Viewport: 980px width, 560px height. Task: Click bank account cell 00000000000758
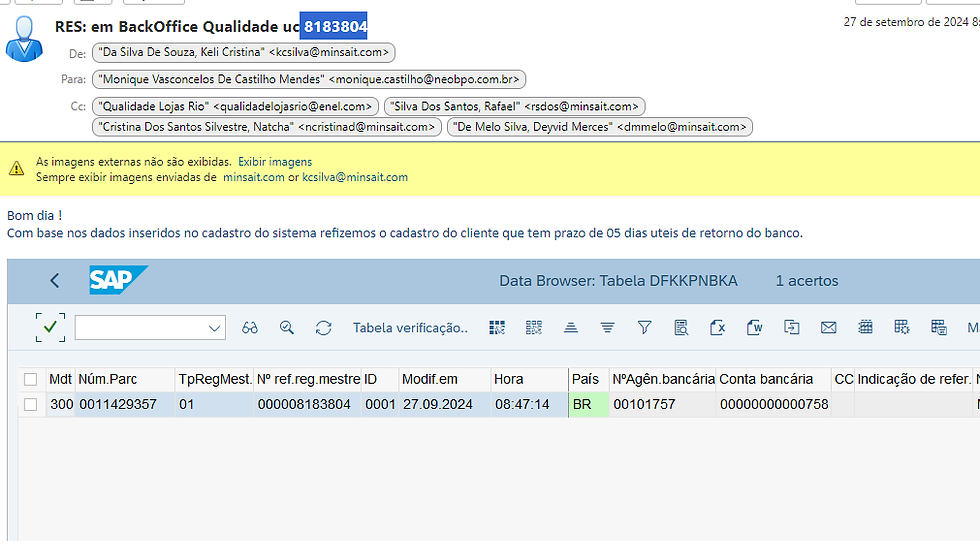(x=774, y=404)
